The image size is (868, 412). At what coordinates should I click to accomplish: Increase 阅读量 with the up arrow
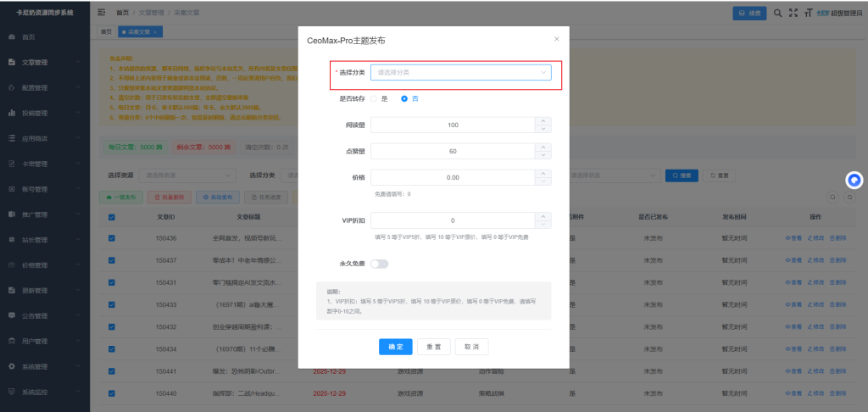tap(543, 121)
